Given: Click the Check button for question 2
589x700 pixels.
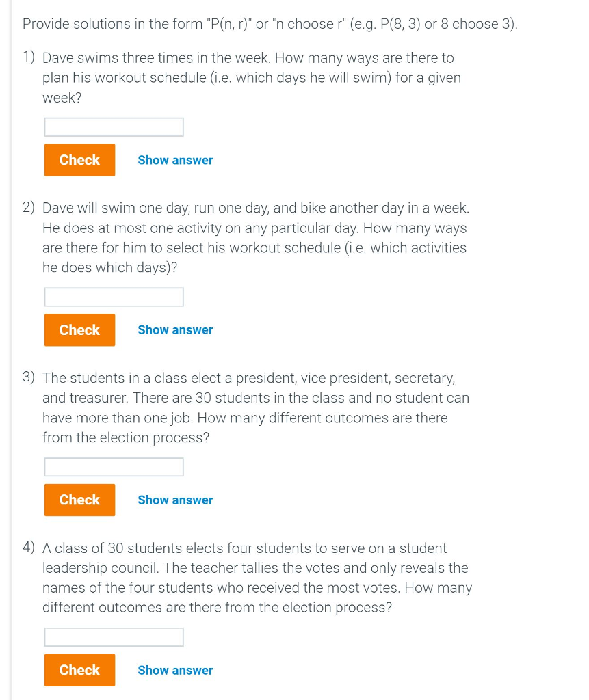Looking at the screenshot, I should pyautogui.click(x=79, y=329).
